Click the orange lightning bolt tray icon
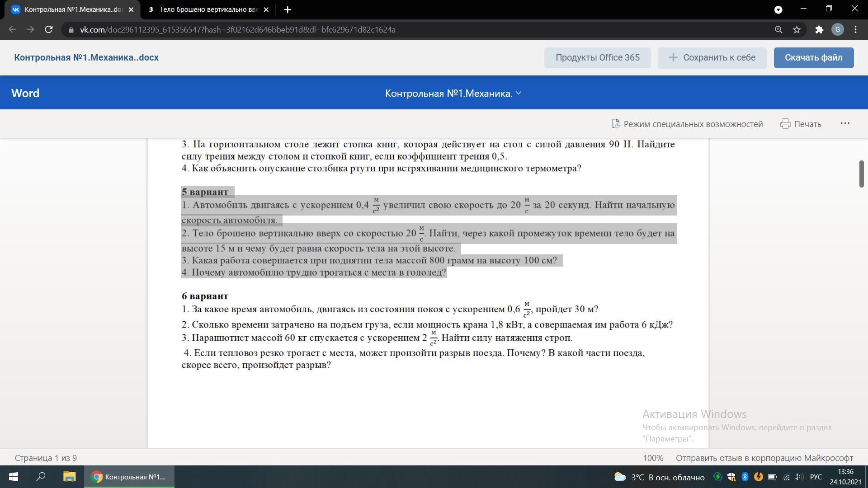 (759, 477)
